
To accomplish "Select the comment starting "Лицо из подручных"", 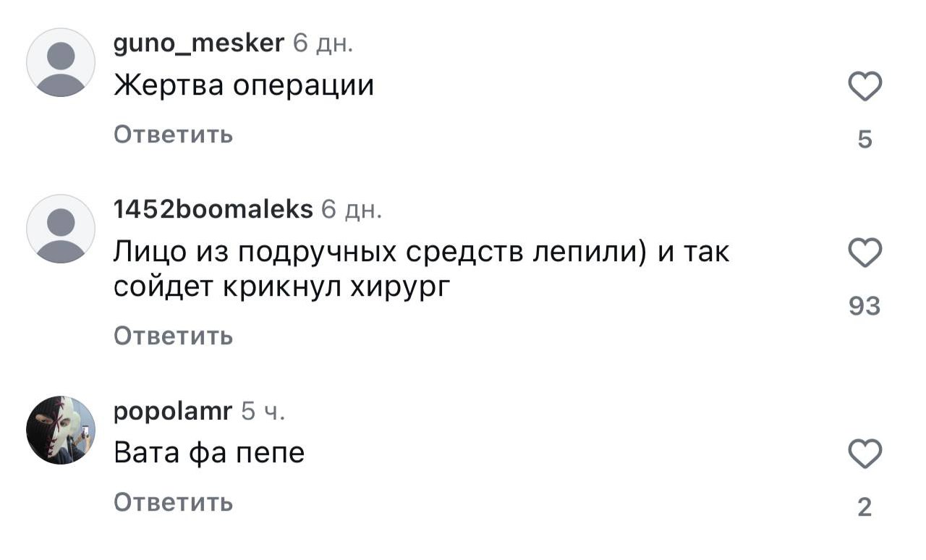I will click(422, 269).
